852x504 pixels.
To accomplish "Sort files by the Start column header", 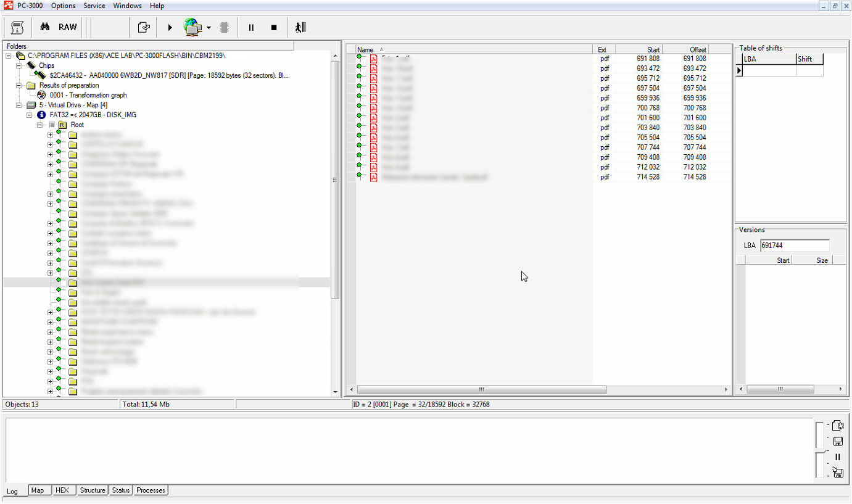I will click(639, 49).
